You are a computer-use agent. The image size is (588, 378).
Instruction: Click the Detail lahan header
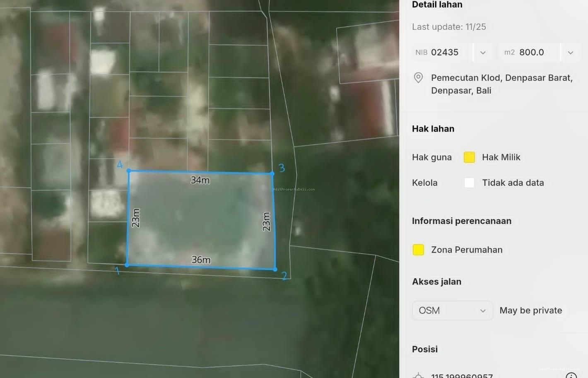pos(437,5)
